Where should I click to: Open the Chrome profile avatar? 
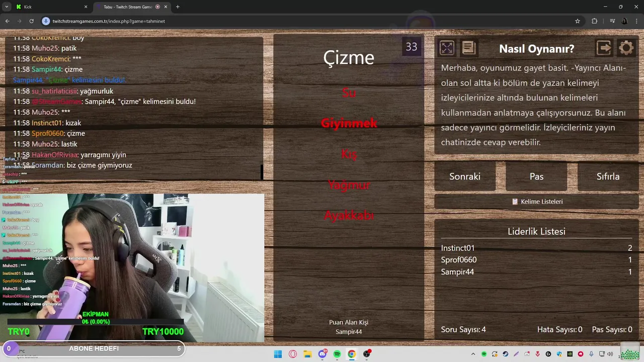[x=624, y=21]
